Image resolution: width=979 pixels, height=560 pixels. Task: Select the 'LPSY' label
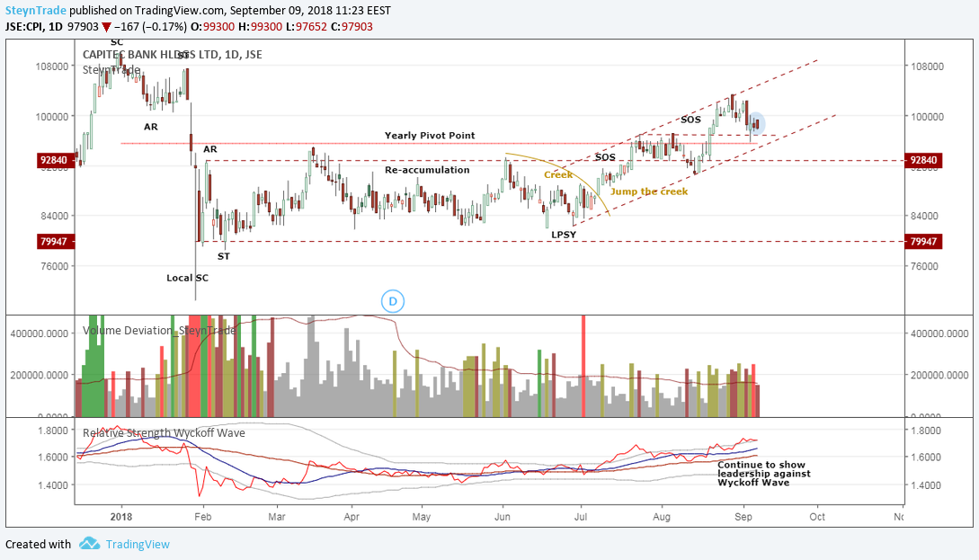(564, 235)
